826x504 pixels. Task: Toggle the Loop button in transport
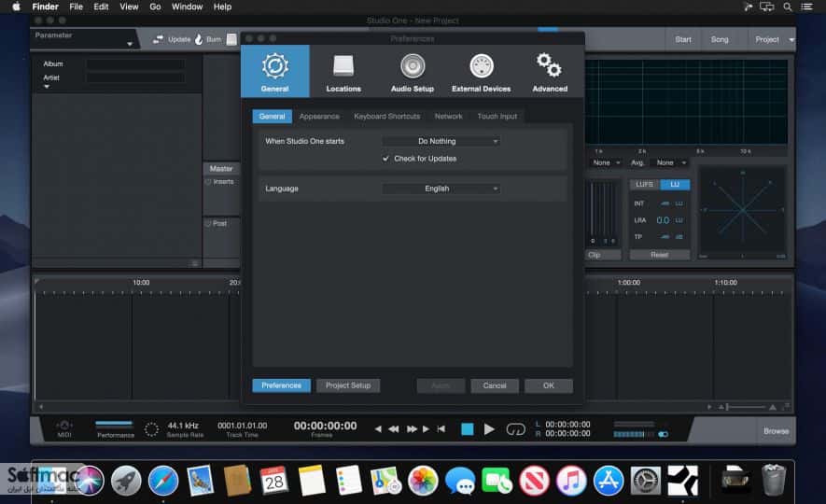click(x=516, y=429)
